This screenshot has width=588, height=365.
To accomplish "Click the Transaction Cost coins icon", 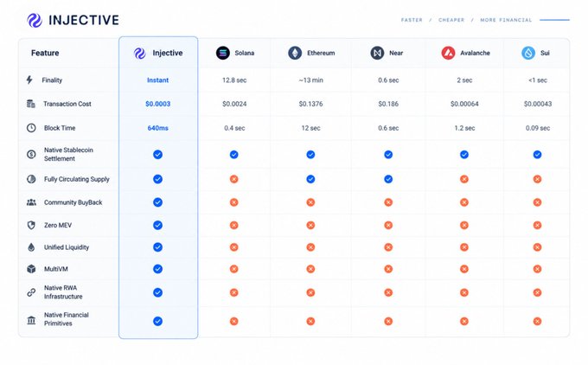I will 31,104.
